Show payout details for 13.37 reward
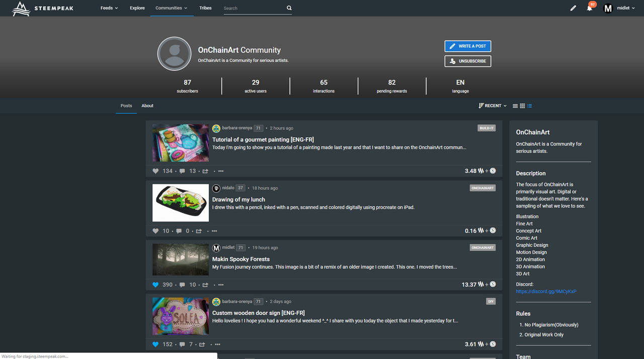 click(479, 285)
